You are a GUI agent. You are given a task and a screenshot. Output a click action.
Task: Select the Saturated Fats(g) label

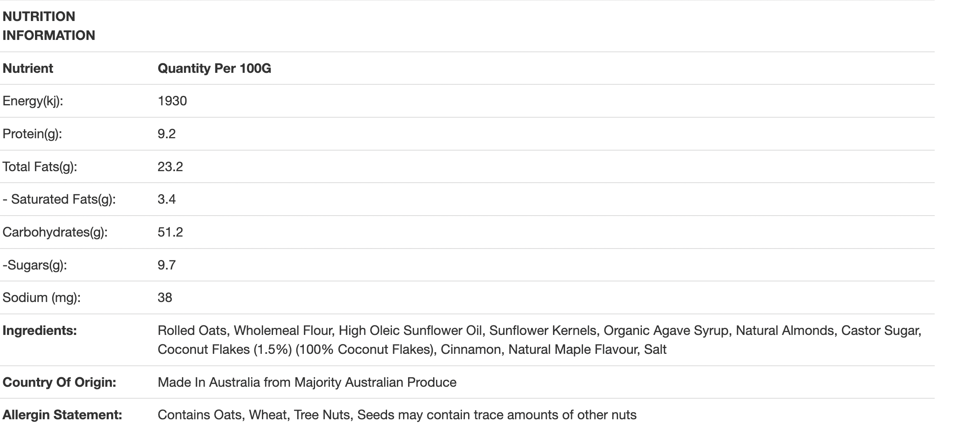click(59, 199)
